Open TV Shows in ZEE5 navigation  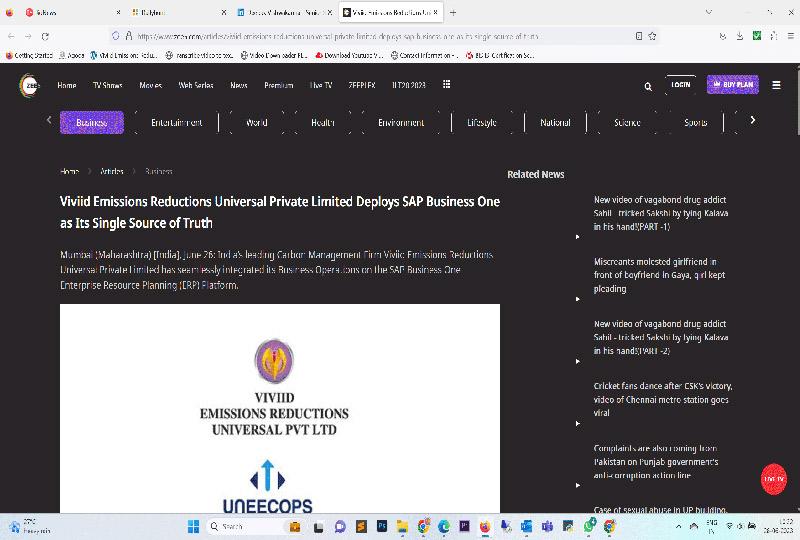[x=107, y=85]
